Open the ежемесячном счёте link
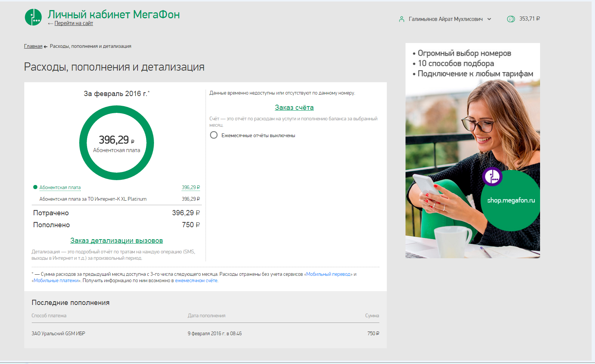This screenshot has width=595, height=364. (x=196, y=281)
